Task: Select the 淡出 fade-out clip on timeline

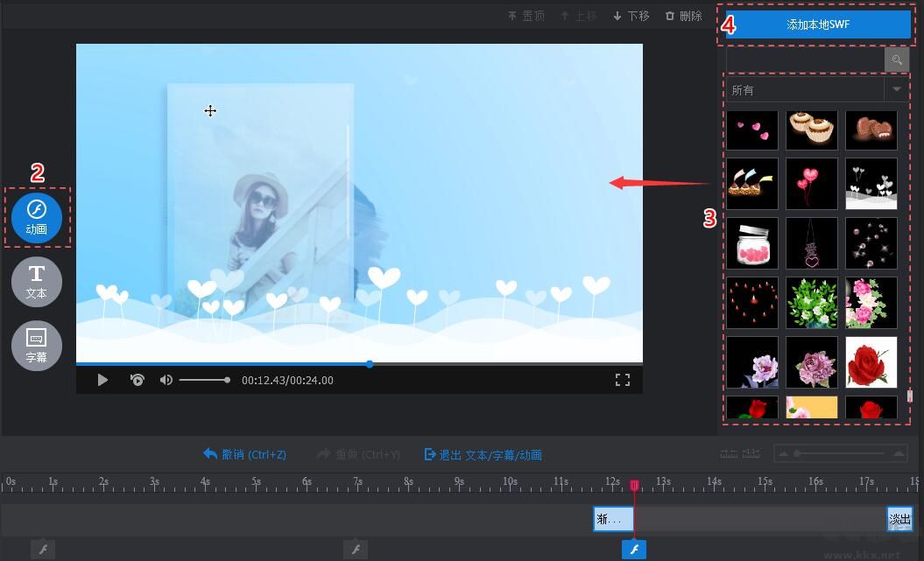Action: [x=899, y=519]
